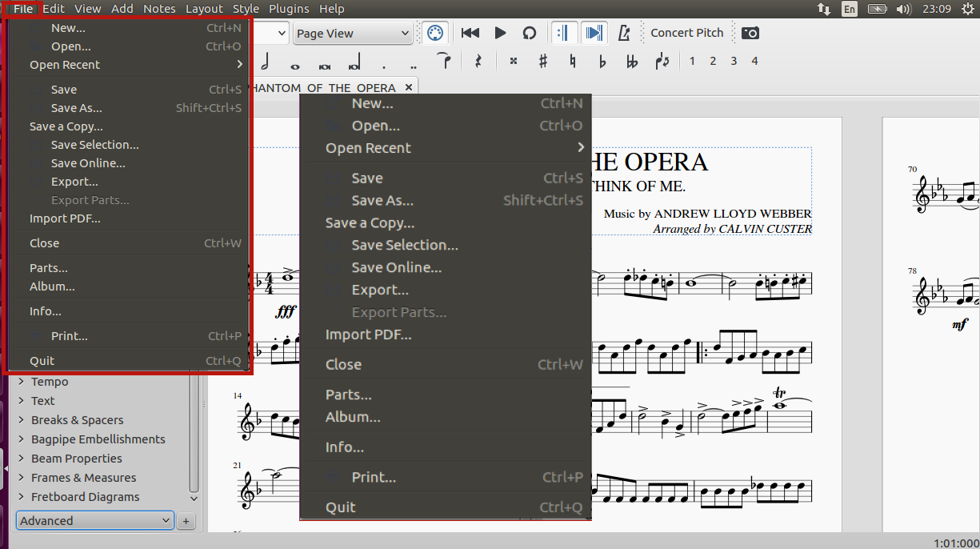This screenshot has height=549, width=980.
Task: Apply the double flat accidental
Action: [632, 62]
